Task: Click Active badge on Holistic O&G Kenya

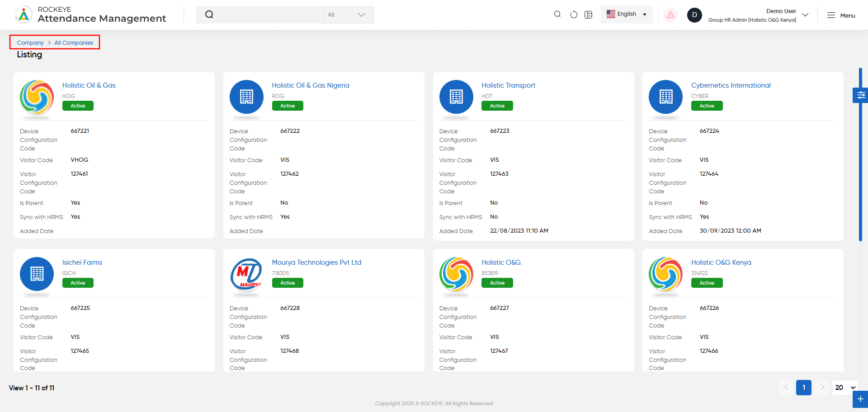Action: (x=707, y=283)
